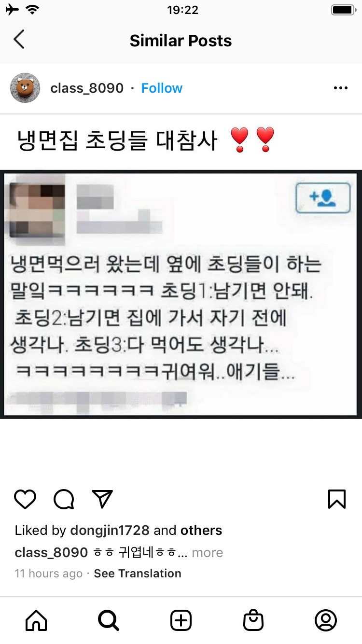
Task: Tap See Translation under the caption
Action: point(138,574)
